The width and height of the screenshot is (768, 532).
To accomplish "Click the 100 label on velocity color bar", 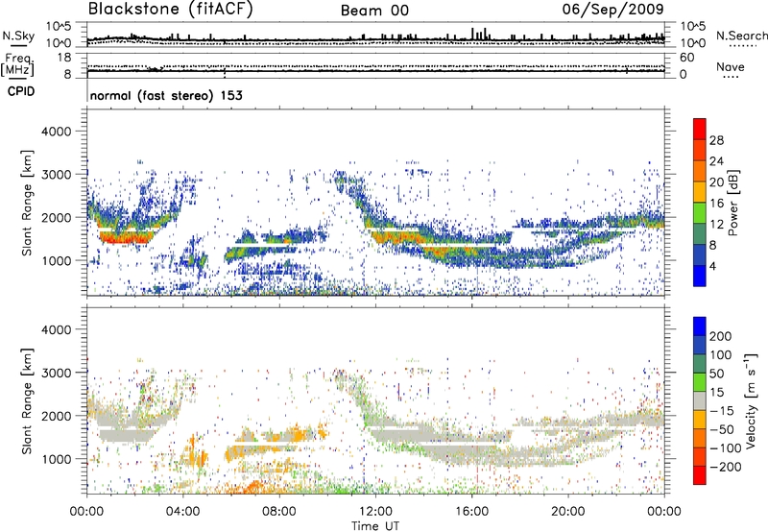I will click(x=721, y=355).
